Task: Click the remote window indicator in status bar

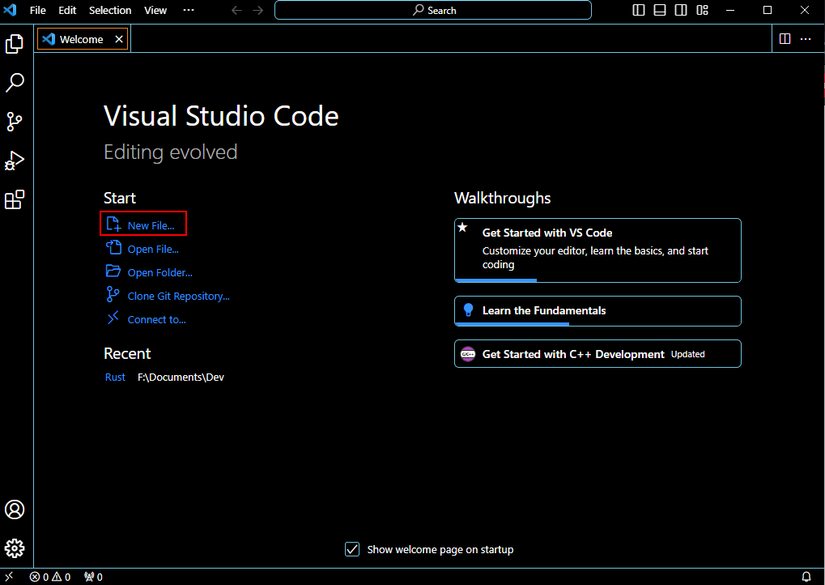Action: [9, 577]
